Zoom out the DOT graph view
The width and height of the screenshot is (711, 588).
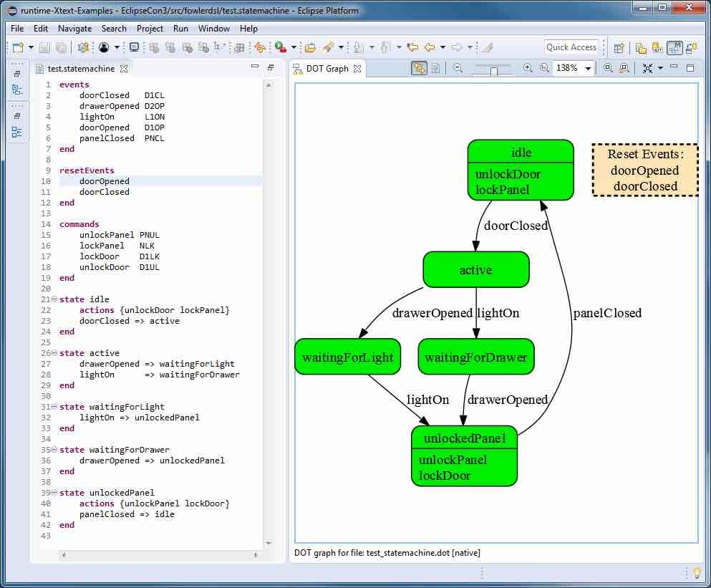[x=457, y=68]
